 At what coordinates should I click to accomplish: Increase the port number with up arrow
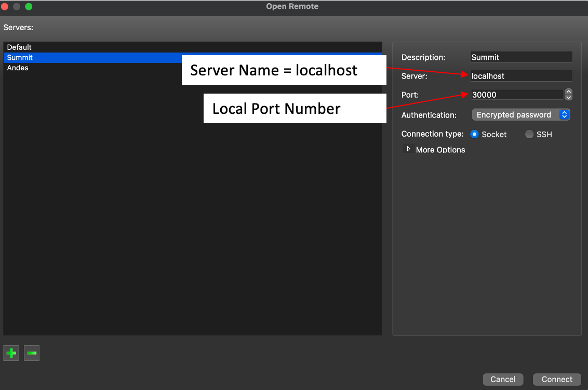coord(568,92)
